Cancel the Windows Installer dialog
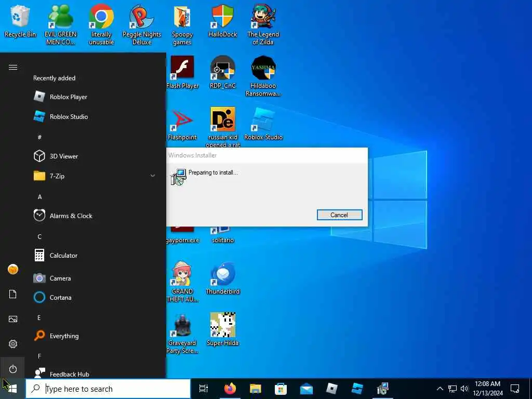Image resolution: width=532 pixels, height=399 pixels. [339, 215]
